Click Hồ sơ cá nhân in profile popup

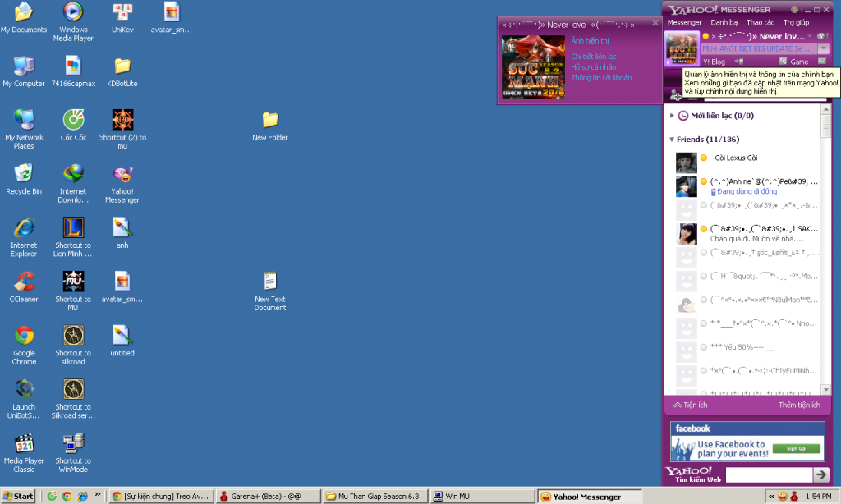pyautogui.click(x=593, y=67)
